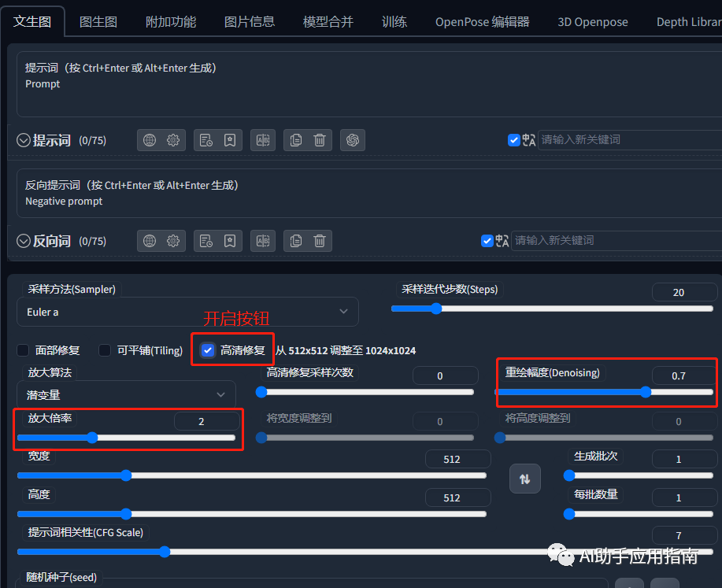The height and width of the screenshot is (588, 722).
Task: Clear prompt with 提示词 toolbar trash icon
Action: pyautogui.click(x=320, y=140)
